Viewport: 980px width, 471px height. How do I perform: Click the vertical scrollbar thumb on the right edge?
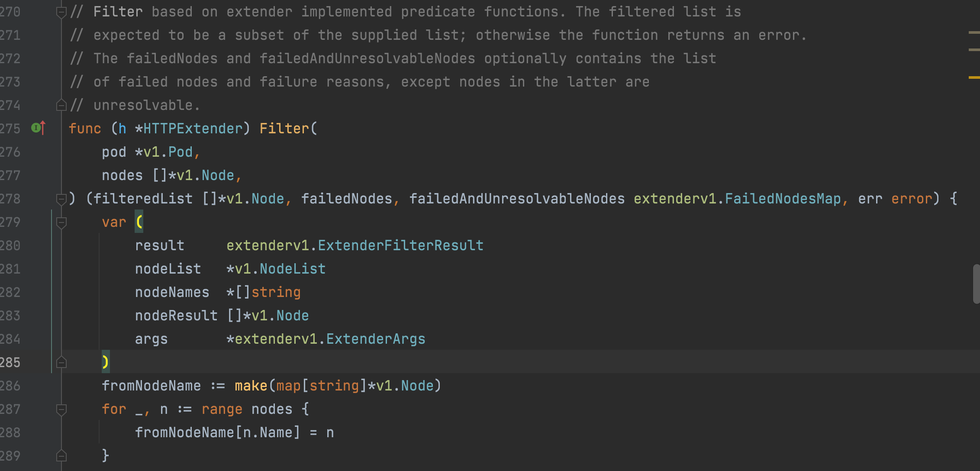point(976,284)
